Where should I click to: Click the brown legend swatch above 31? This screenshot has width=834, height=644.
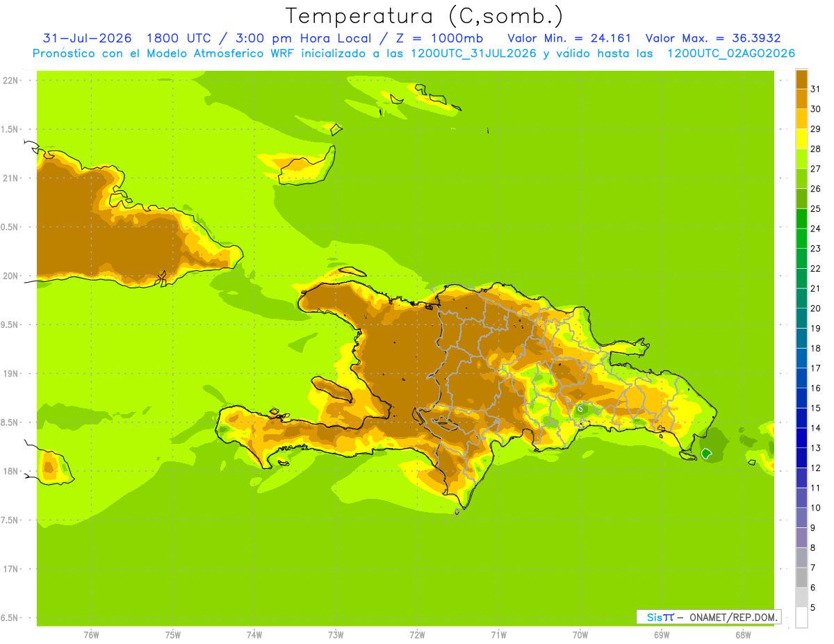point(801,79)
